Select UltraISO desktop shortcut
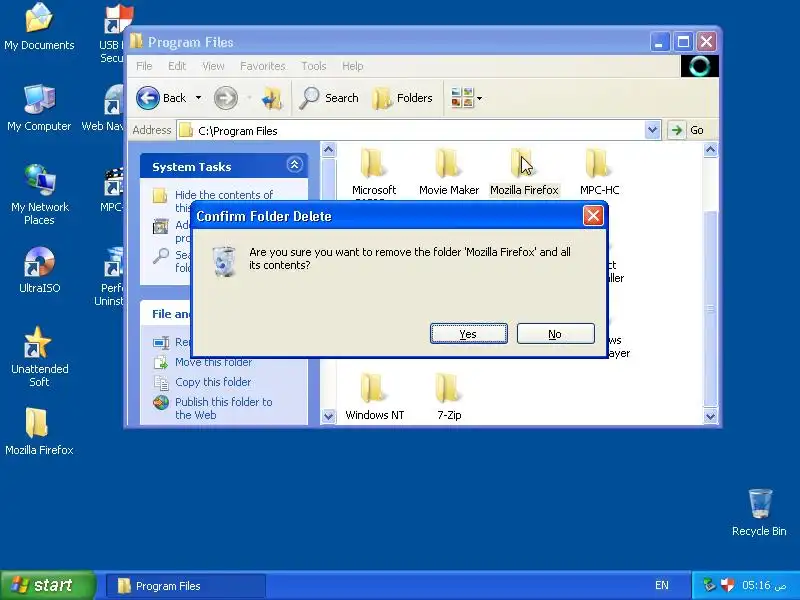This screenshot has height=600, width=800. pos(39,270)
